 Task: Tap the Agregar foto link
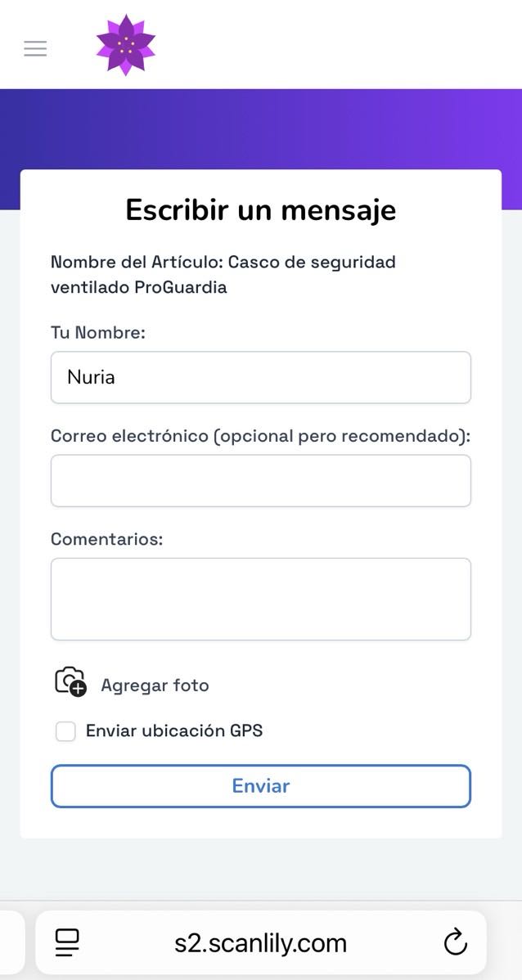155,686
